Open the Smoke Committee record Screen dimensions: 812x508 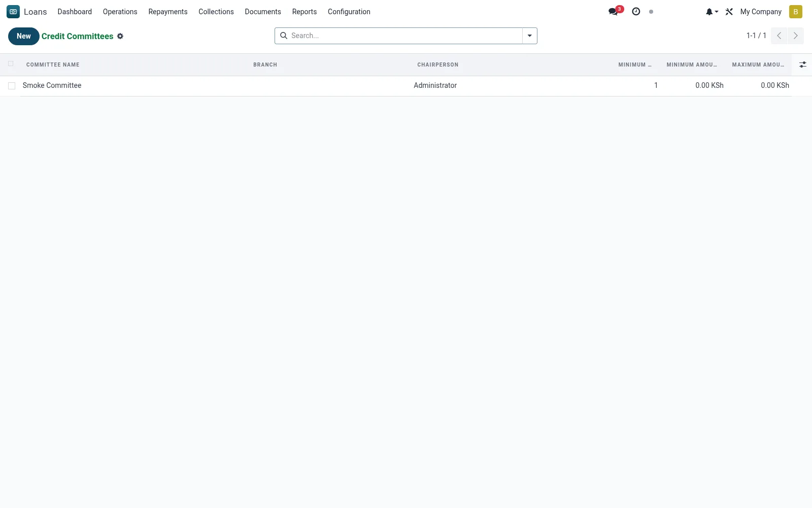tap(52, 85)
